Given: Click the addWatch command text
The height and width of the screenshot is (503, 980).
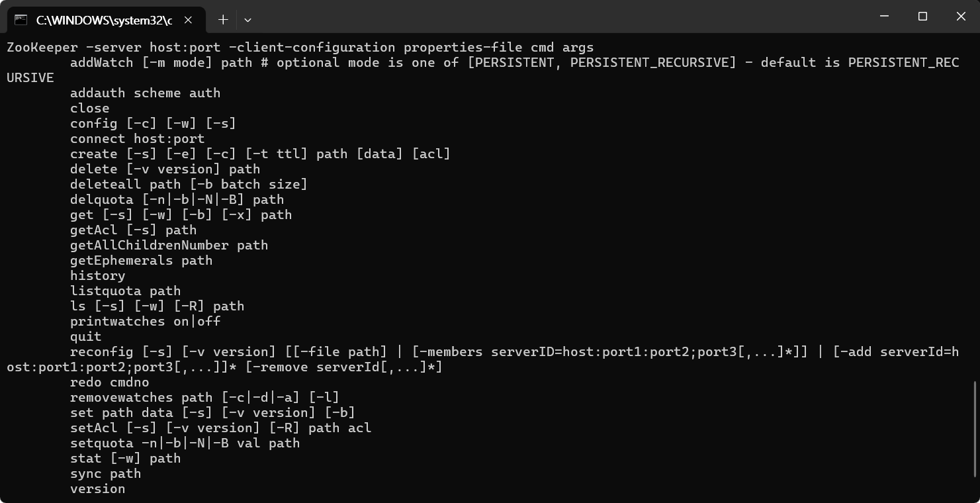Looking at the screenshot, I should pos(101,62).
